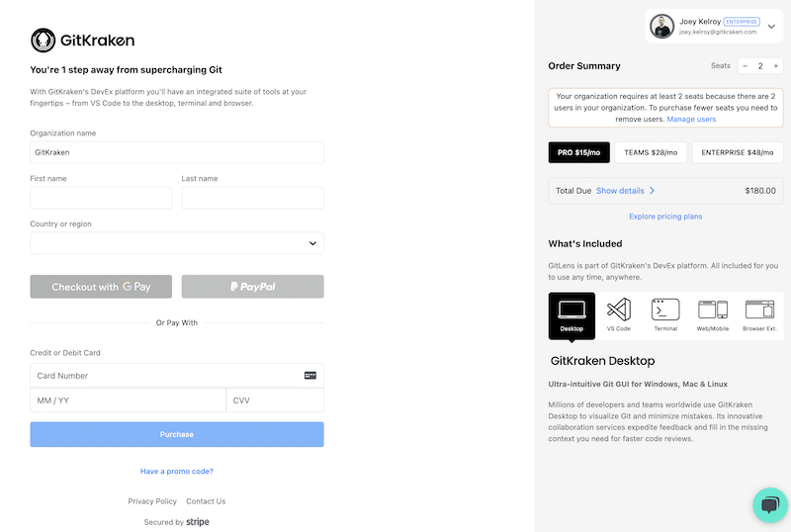The width and height of the screenshot is (791, 532).
Task: Decrease seats with the minus button
Action: tap(745, 66)
